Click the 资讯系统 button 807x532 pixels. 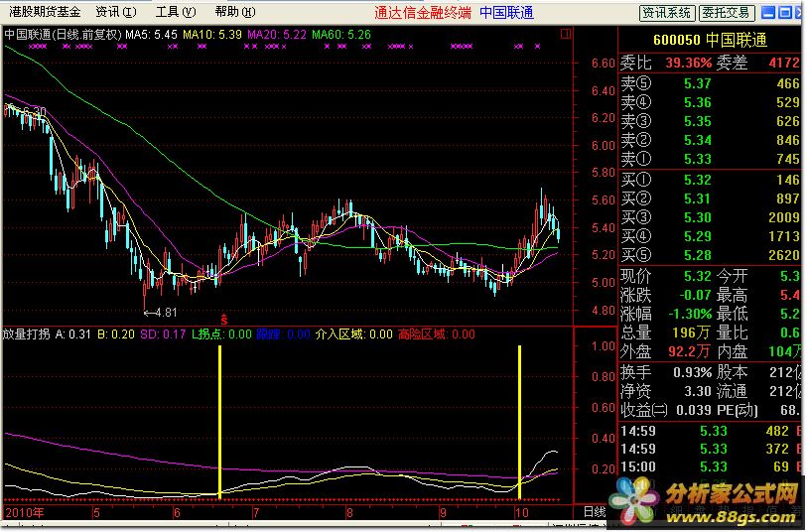point(667,13)
